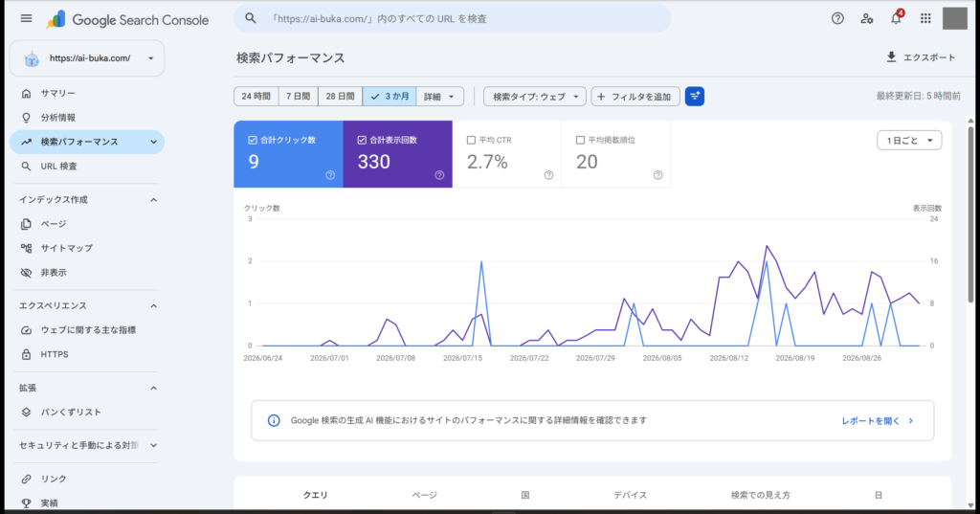980x514 pixels.
Task: Open サイトマップ in the sidebar
Action: (x=87, y=248)
